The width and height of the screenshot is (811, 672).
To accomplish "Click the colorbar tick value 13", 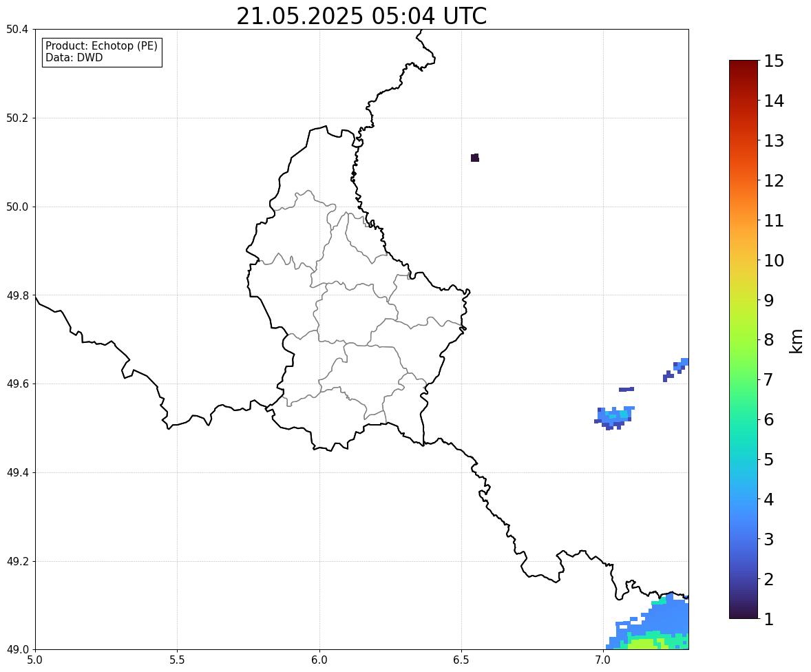I will pos(774,140).
